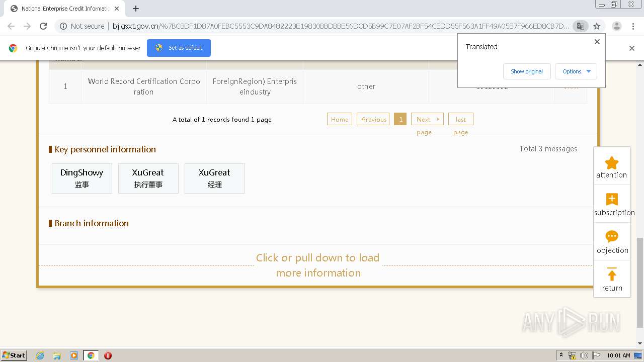Open the subscription plus icon
The height and width of the screenshot is (362, 644).
[612, 199]
